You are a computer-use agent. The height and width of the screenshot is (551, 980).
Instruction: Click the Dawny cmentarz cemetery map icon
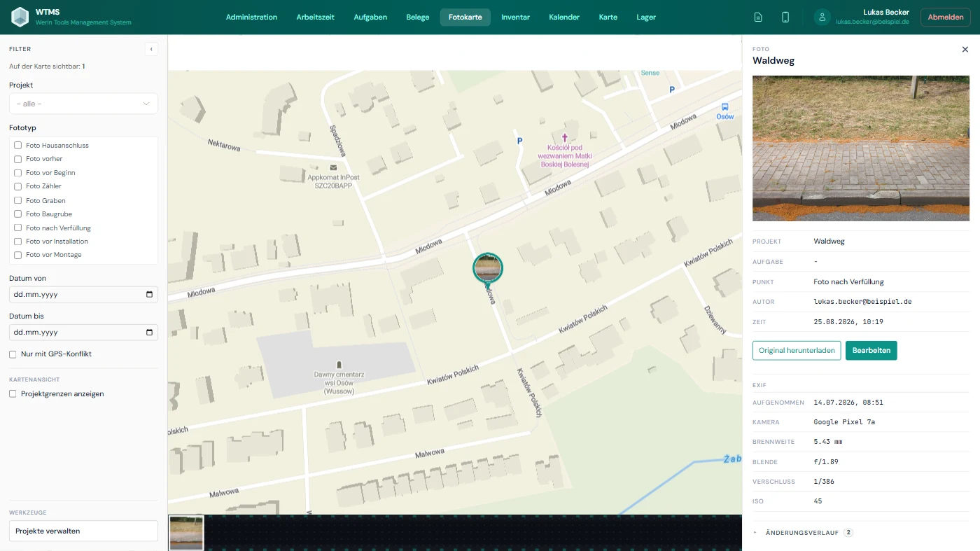click(x=339, y=365)
